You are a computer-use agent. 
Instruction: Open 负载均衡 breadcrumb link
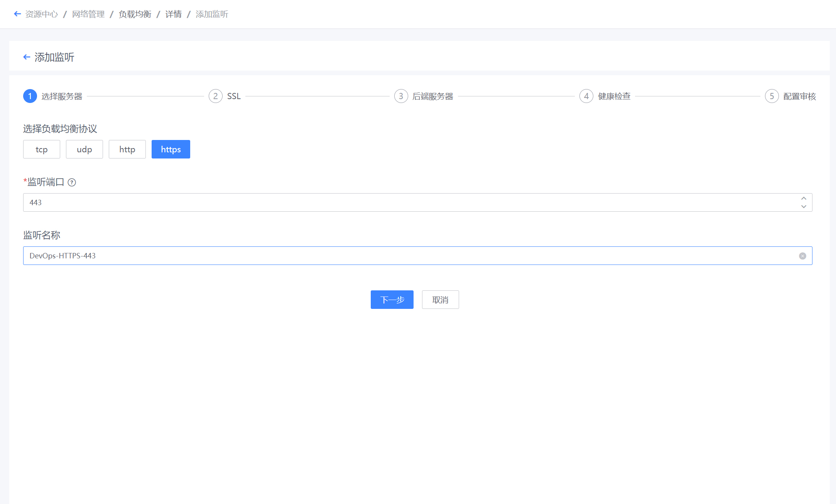135,14
